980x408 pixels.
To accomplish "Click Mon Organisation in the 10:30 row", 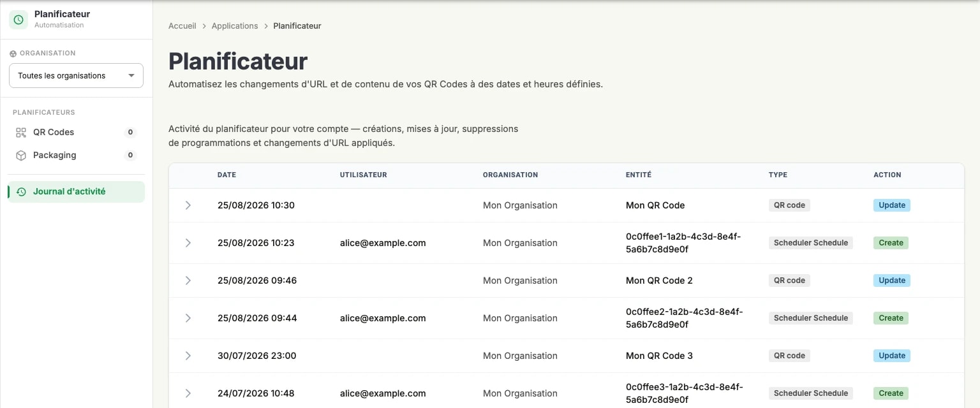I will point(520,205).
